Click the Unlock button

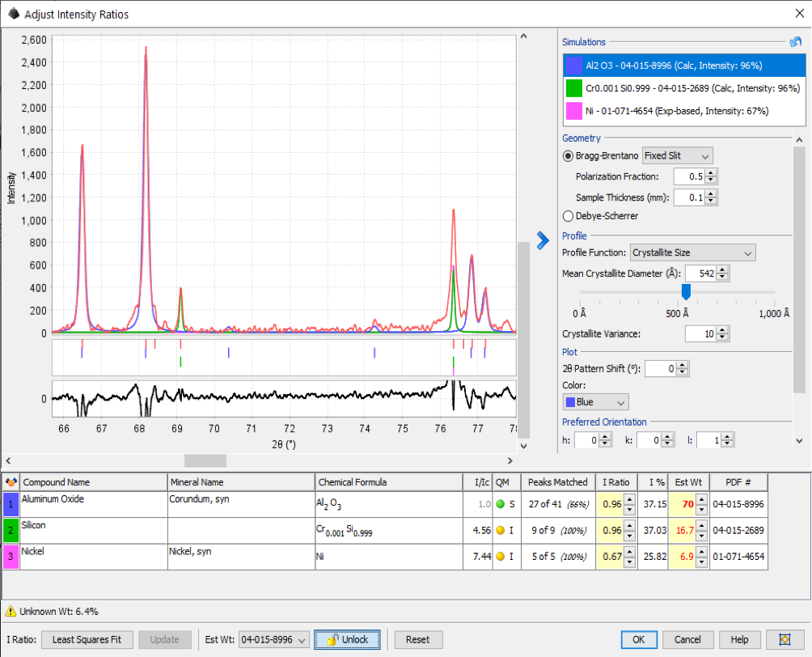[x=348, y=640]
